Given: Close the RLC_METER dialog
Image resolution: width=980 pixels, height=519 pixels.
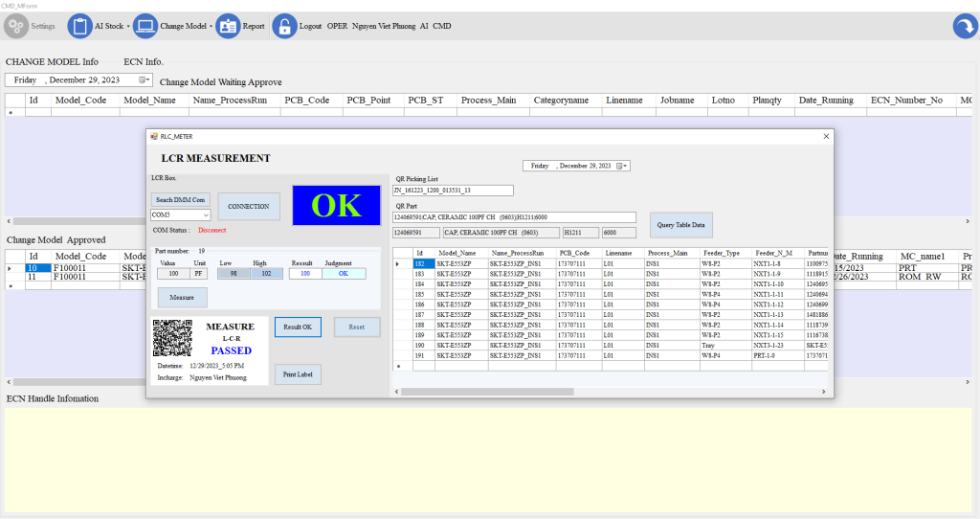Looking at the screenshot, I should [826, 136].
